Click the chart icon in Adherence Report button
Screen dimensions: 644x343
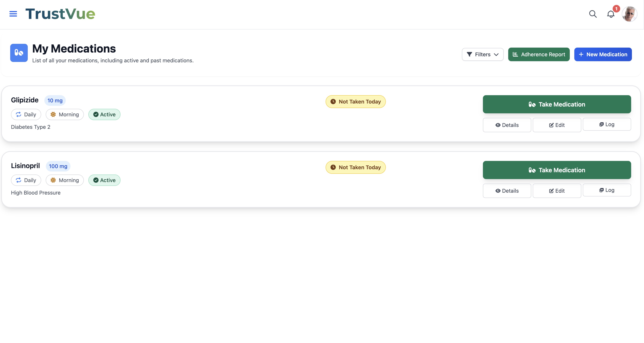pos(515,54)
